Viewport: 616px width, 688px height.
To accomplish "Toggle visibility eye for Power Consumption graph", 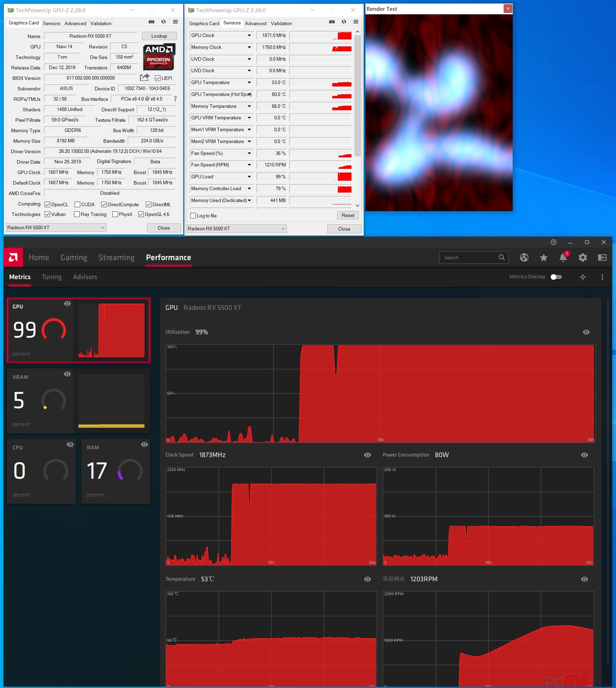I will click(x=585, y=455).
